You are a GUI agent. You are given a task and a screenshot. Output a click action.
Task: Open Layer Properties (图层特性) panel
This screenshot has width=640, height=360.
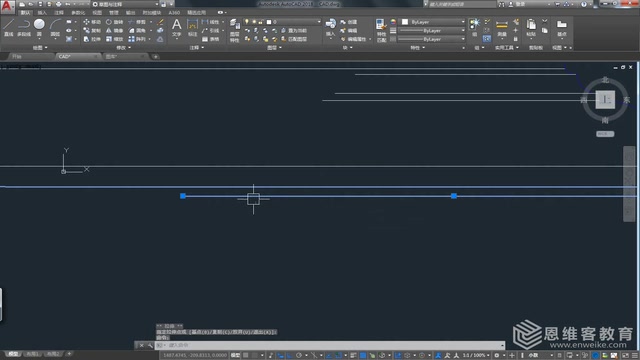(234, 31)
